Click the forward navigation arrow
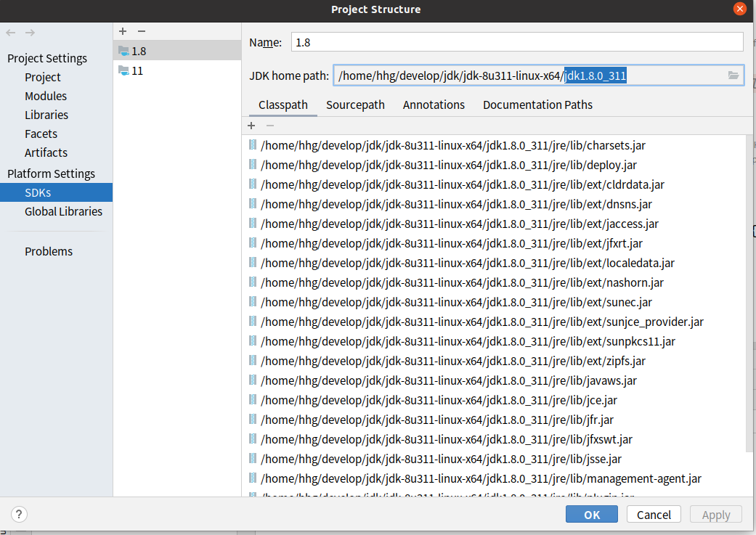This screenshot has height=535, width=756. [x=30, y=33]
